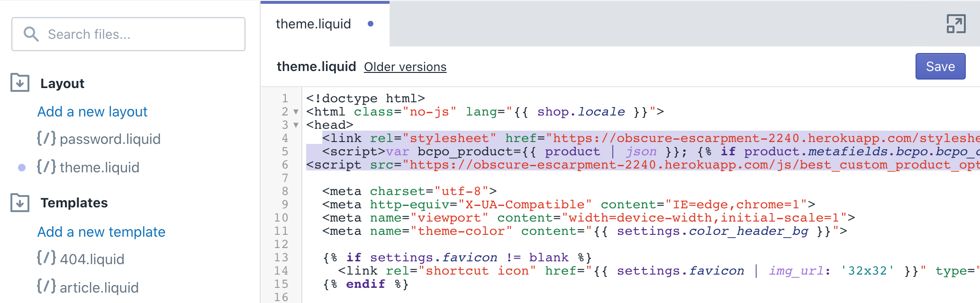Viewport: 980px width, 303px height.
Task: Collapse the Layout section header
Action: pyautogui.click(x=62, y=84)
